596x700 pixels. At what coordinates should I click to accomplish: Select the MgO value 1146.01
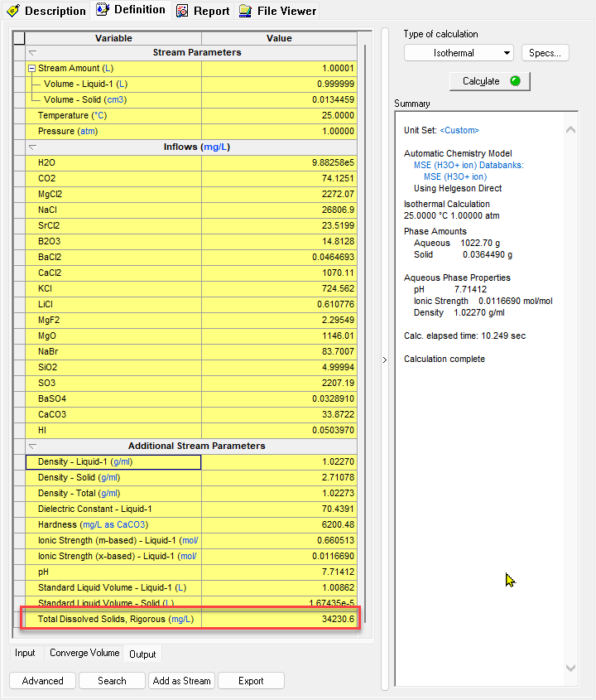tap(279, 336)
